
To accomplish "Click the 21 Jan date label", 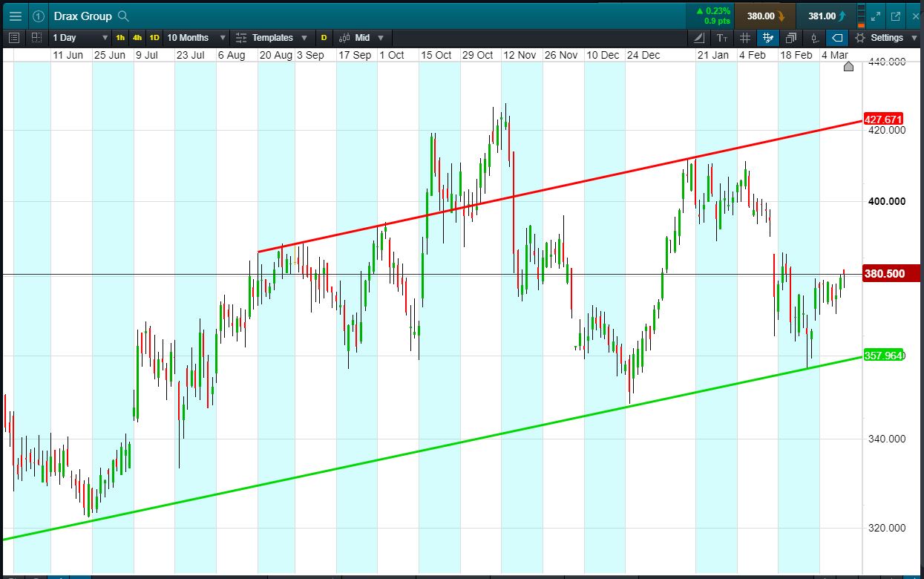I will pyautogui.click(x=712, y=55).
